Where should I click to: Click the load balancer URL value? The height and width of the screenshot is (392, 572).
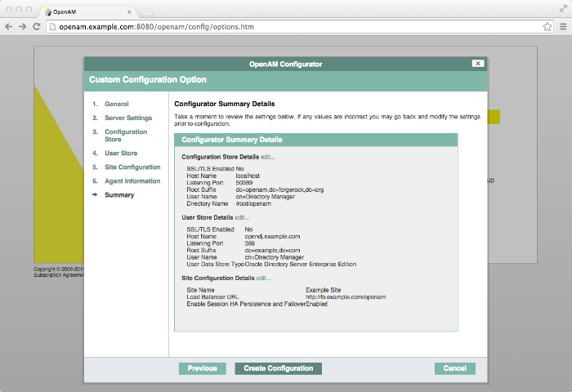(346, 296)
